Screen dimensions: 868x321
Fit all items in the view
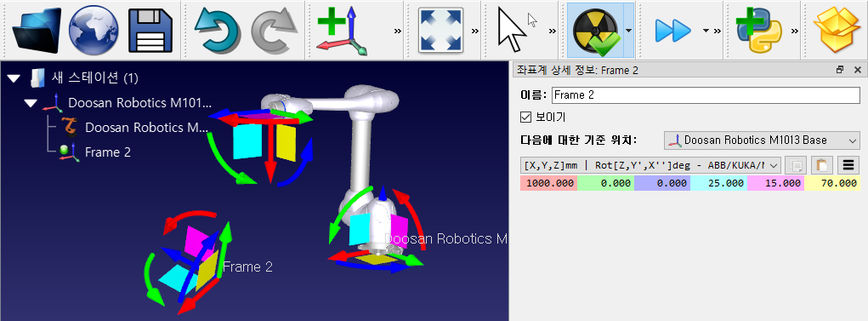point(440,30)
